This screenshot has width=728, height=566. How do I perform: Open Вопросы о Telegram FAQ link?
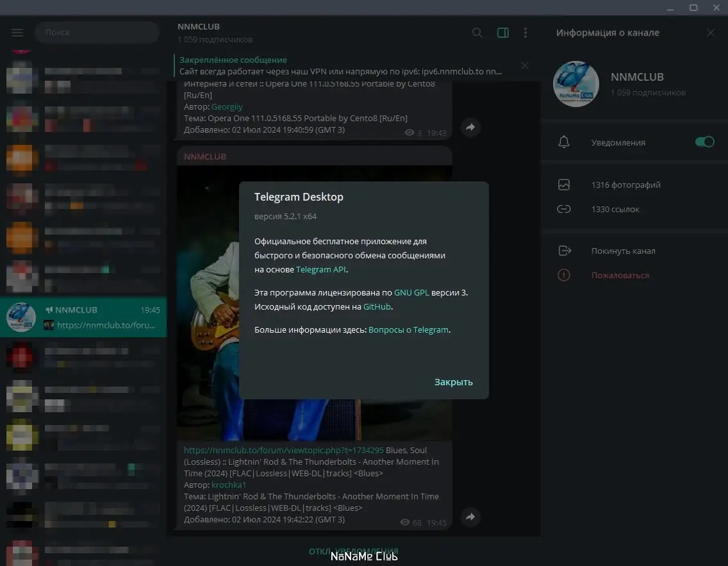tap(408, 329)
